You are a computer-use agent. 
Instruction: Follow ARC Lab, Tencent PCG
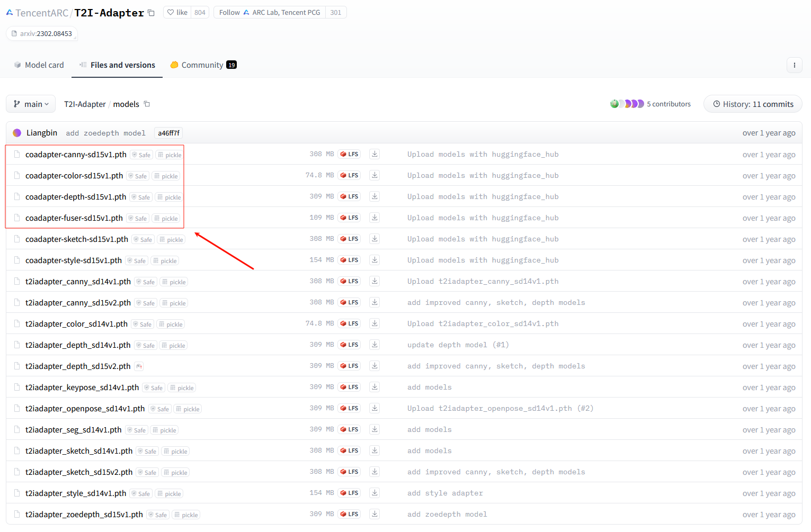[270, 12]
